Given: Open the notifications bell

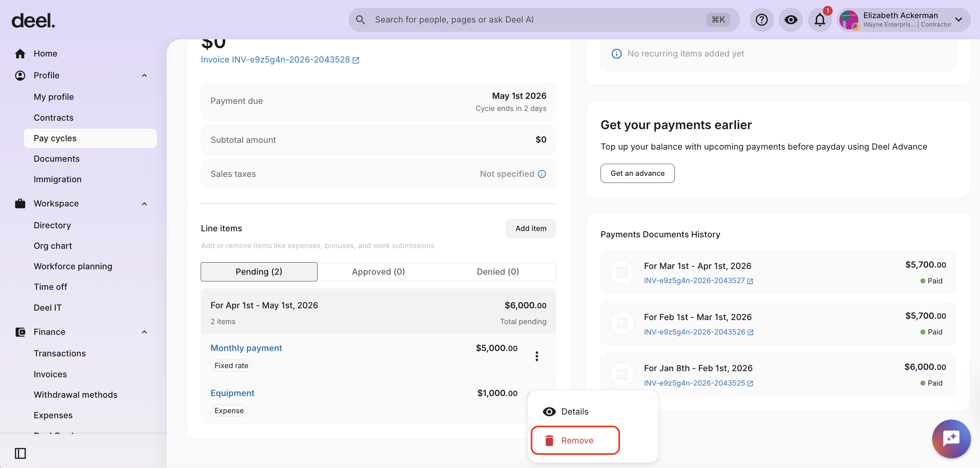Looking at the screenshot, I should (x=819, y=20).
